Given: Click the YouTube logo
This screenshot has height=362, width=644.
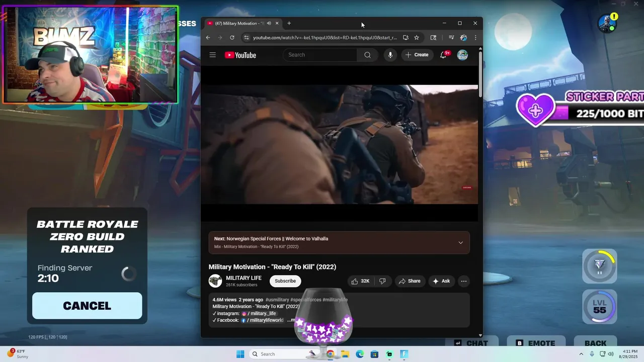Looking at the screenshot, I should (x=240, y=55).
